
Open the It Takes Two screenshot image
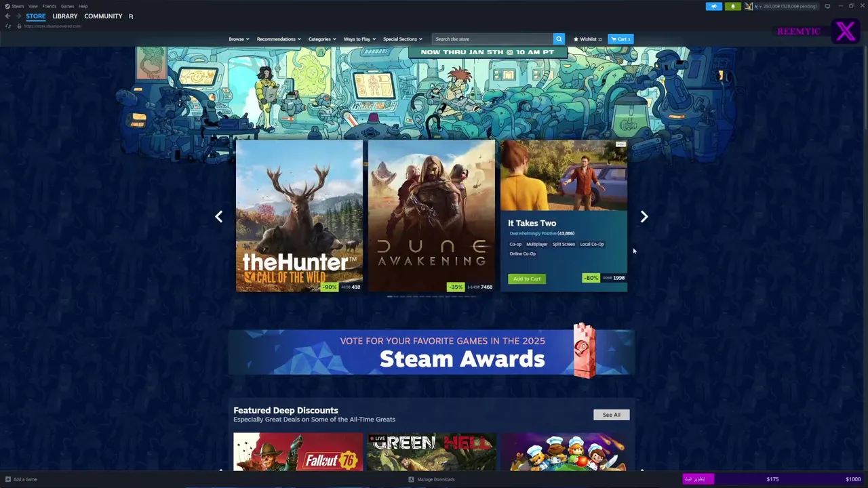pos(564,176)
